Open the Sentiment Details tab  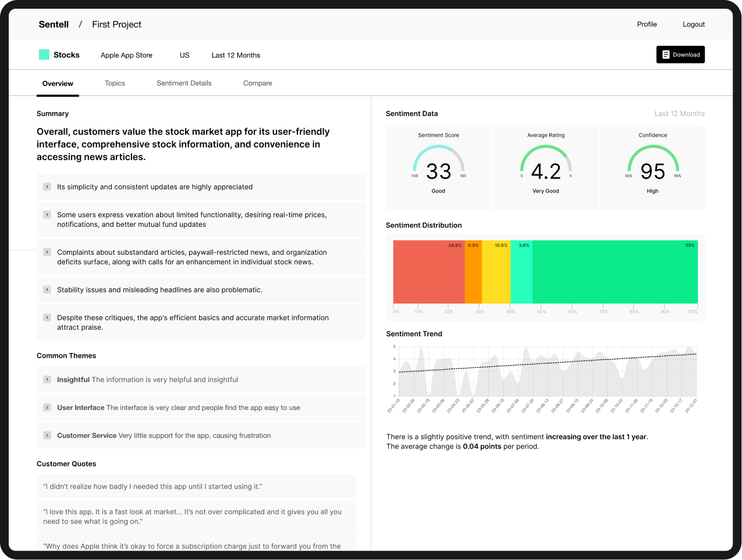coord(184,83)
